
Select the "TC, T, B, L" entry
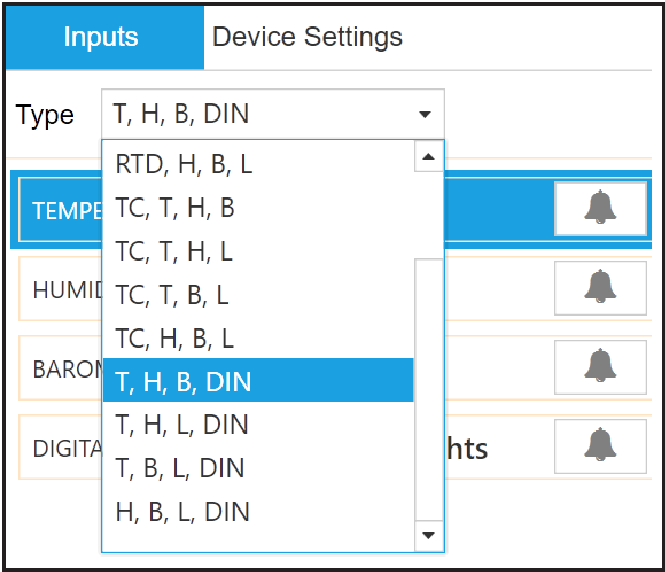click(x=172, y=295)
